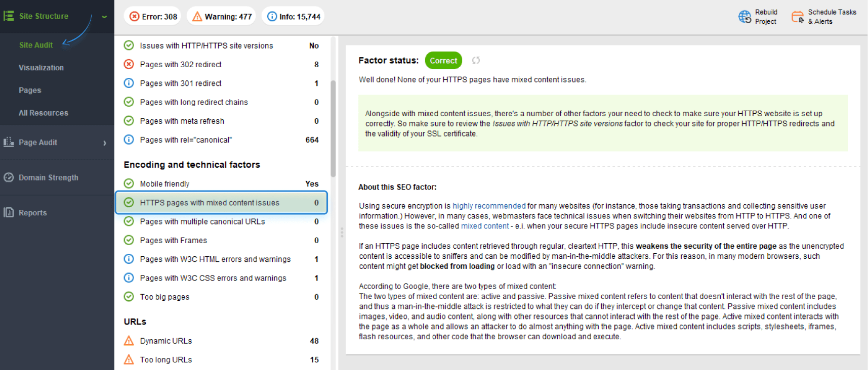868x370 pixels.
Task: Select the Pages with rel="canonical" factor
Action: tap(186, 140)
